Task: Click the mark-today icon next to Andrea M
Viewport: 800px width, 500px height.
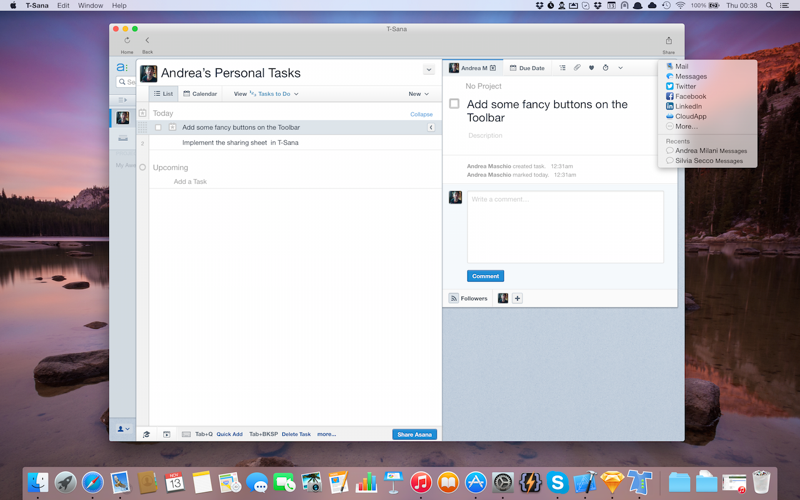Action: click(493, 68)
